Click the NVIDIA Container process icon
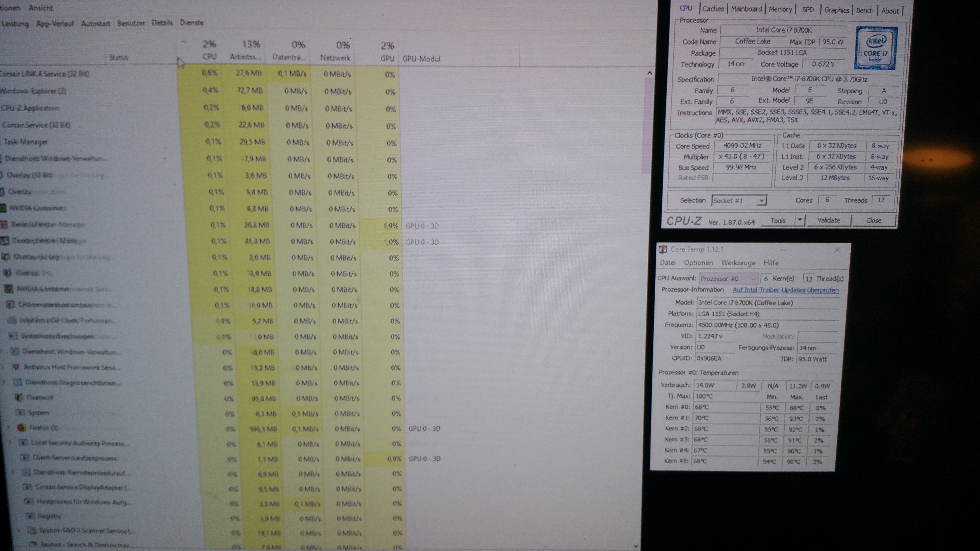The height and width of the screenshot is (551, 980). point(3,208)
